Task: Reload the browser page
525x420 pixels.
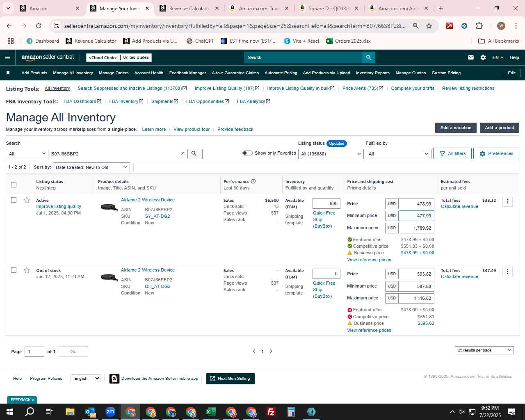Action: pyautogui.click(x=39, y=26)
